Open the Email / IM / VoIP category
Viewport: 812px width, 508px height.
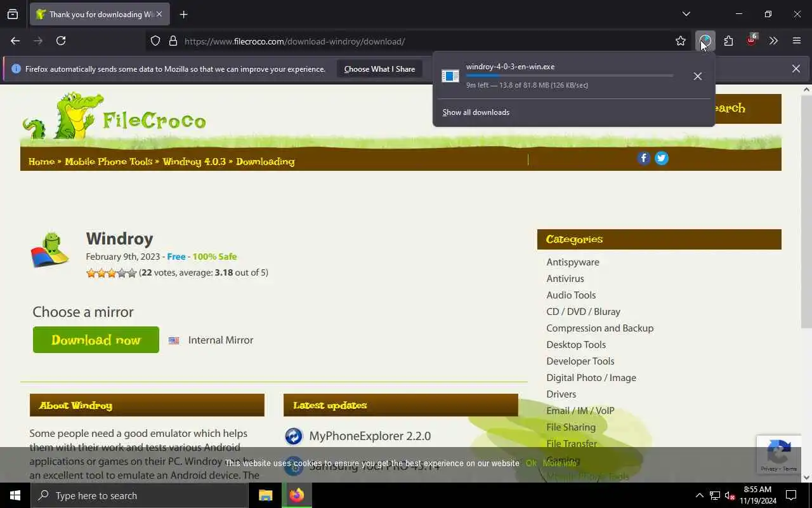(x=580, y=411)
